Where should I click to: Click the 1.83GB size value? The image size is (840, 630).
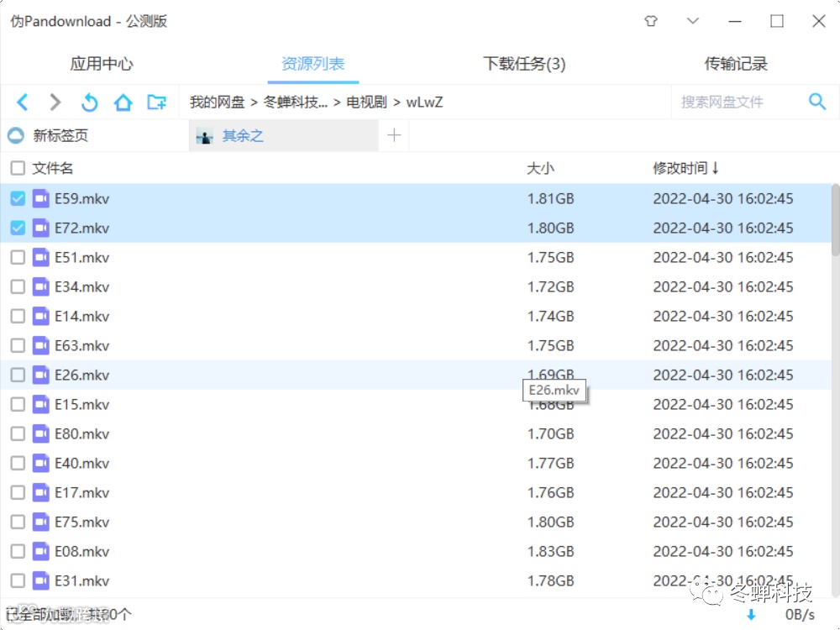click(551, 551)
